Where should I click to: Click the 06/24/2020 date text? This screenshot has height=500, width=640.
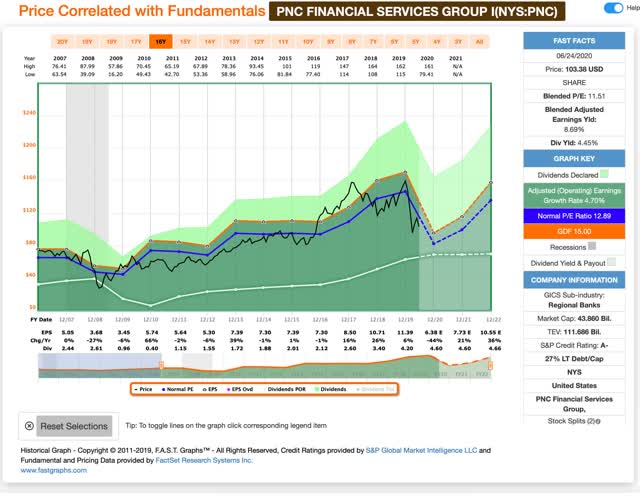(574, 56)
